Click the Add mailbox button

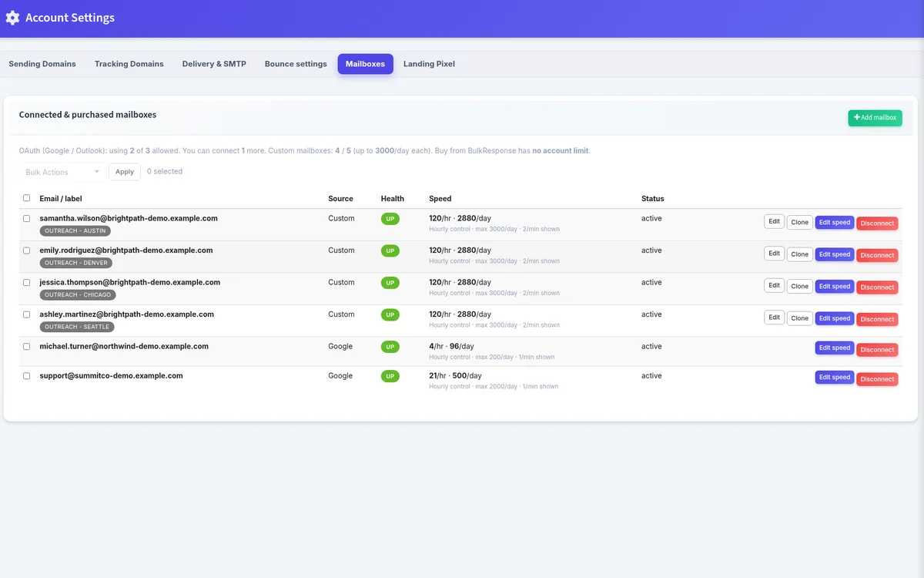click(875, 118)
